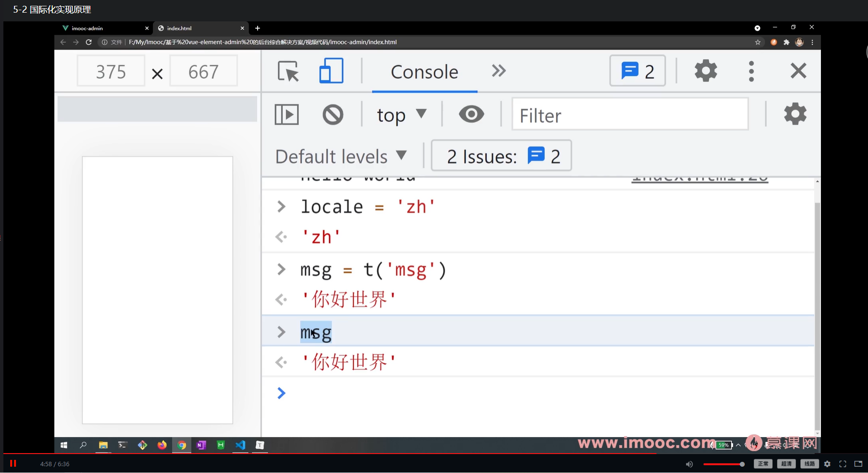Click the device height field 667

pos(204,71)
